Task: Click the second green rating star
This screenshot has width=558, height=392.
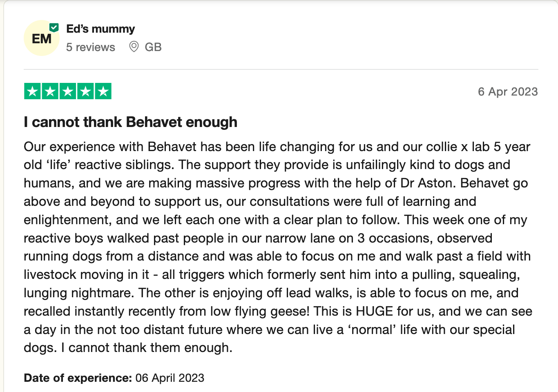Action: tap(50, 91)
